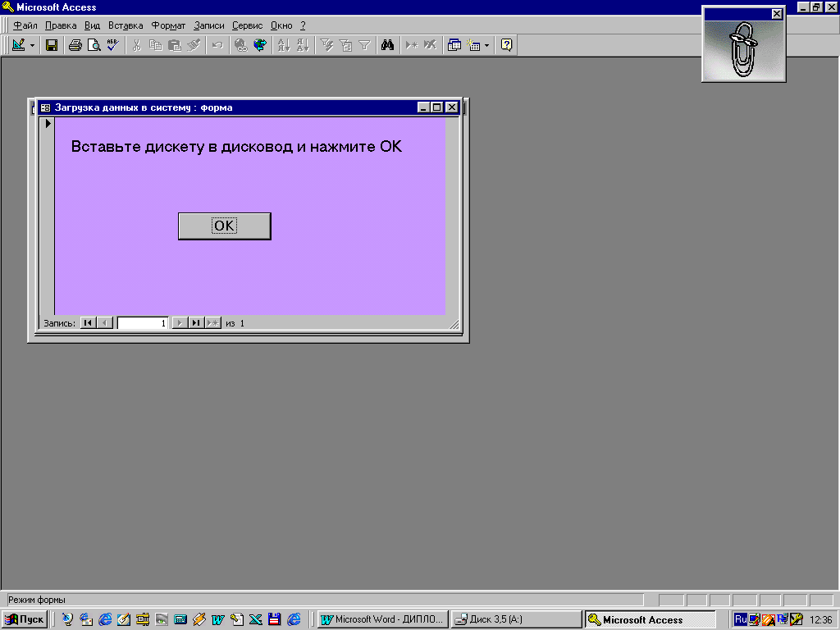Click the Database Window icon
The height and width of the screenshot is (630, 840).
coord(454,45)
